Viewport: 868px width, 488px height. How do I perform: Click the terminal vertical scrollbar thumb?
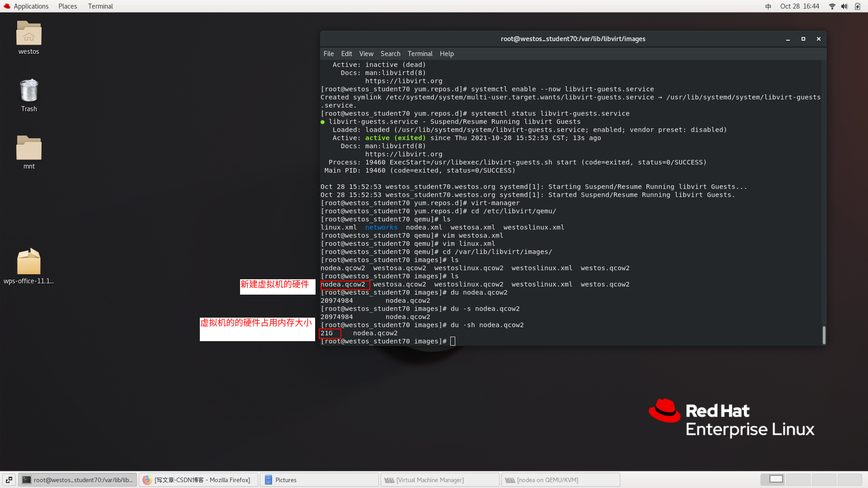coord(824,335)
